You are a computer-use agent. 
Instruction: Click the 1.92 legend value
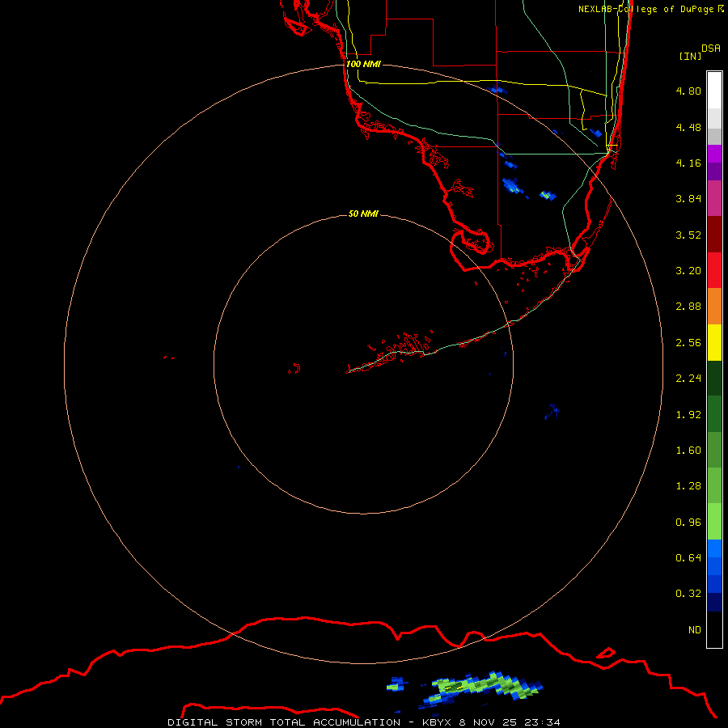coord(688,415)
